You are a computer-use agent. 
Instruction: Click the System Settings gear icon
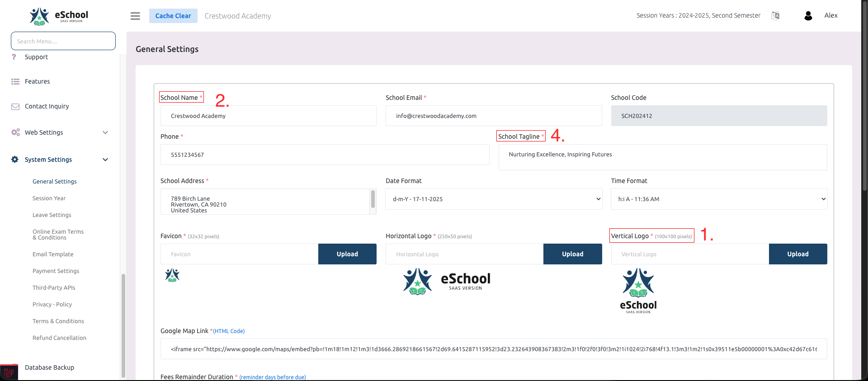coord(15,160)
